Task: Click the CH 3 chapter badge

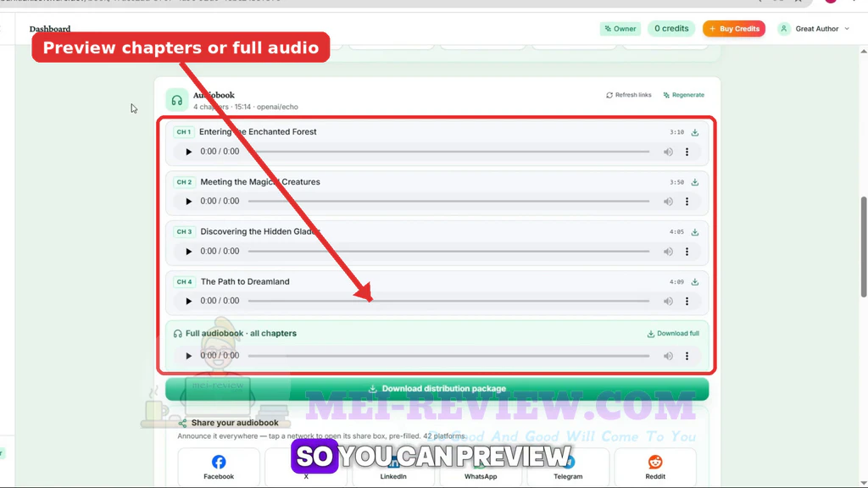Action: (184, 232)
